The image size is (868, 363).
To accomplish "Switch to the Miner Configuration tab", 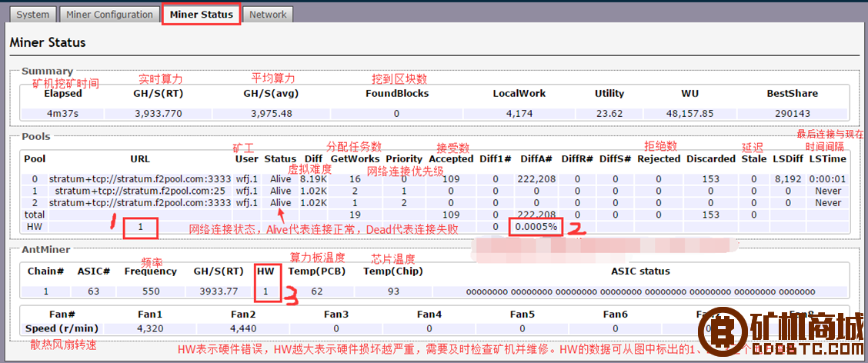I will (x=109, y=15).
